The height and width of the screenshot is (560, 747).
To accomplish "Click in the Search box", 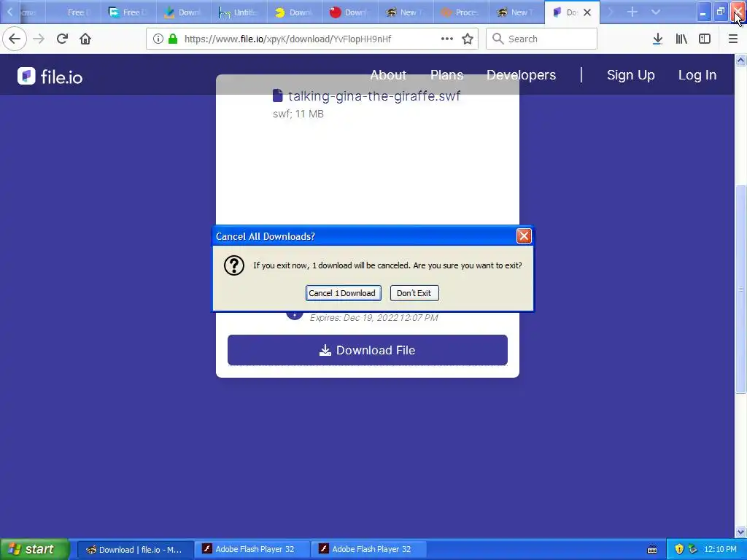I will (541, 39).
